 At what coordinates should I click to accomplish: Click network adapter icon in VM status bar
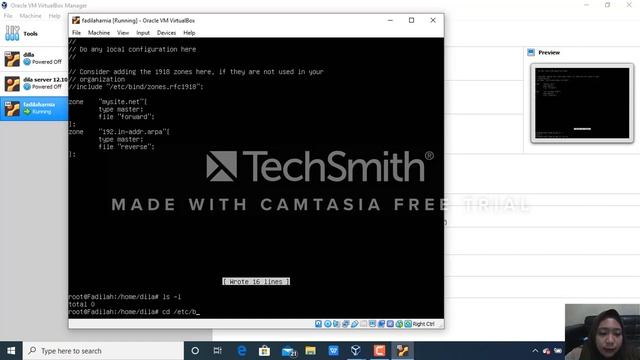345,324
